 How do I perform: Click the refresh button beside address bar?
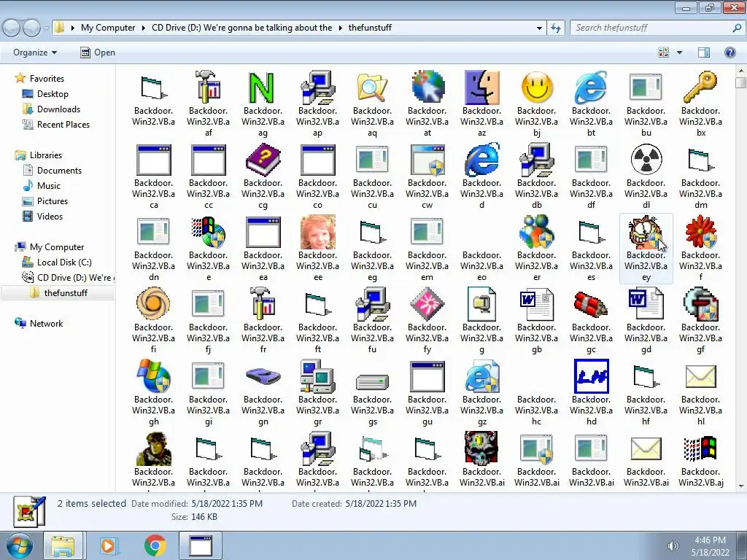[555, 28]
